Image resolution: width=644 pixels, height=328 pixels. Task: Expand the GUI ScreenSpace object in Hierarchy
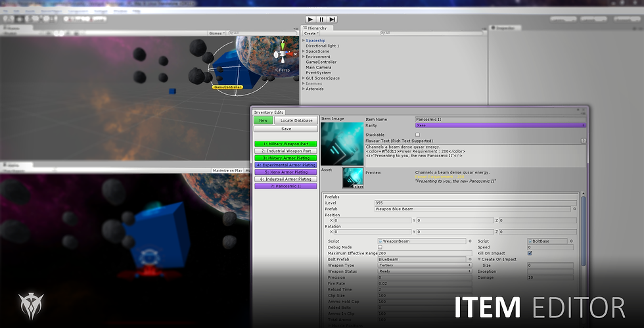[304, 78]
